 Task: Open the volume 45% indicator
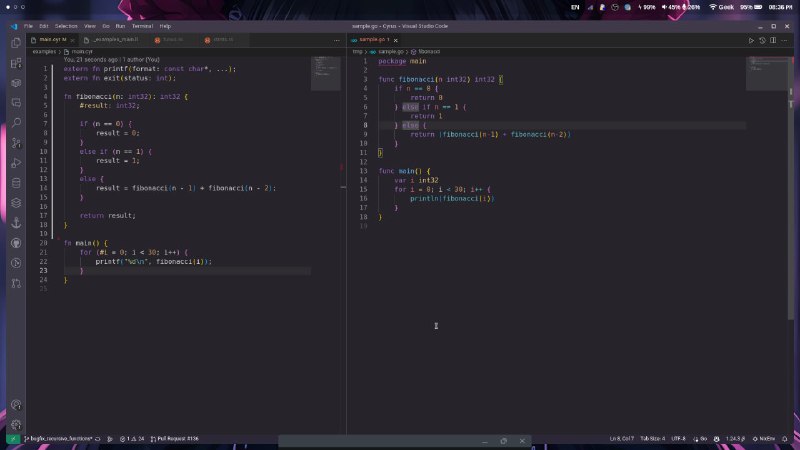(x=671, y=7)
